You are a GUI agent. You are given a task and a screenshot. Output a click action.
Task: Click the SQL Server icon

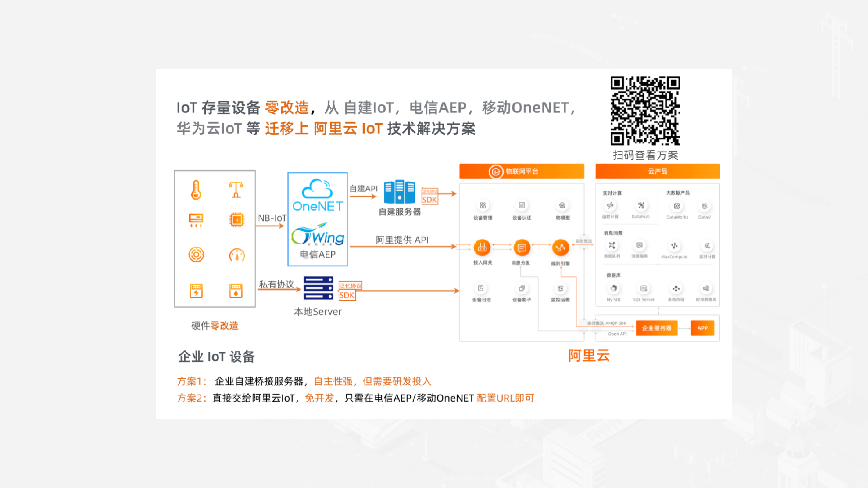(644, 288)
